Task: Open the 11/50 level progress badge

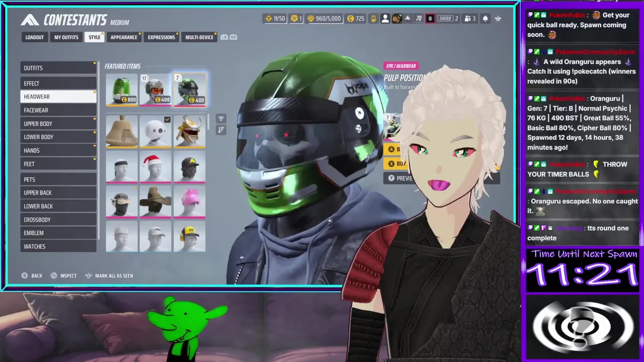Action: [x=274, y=19]
